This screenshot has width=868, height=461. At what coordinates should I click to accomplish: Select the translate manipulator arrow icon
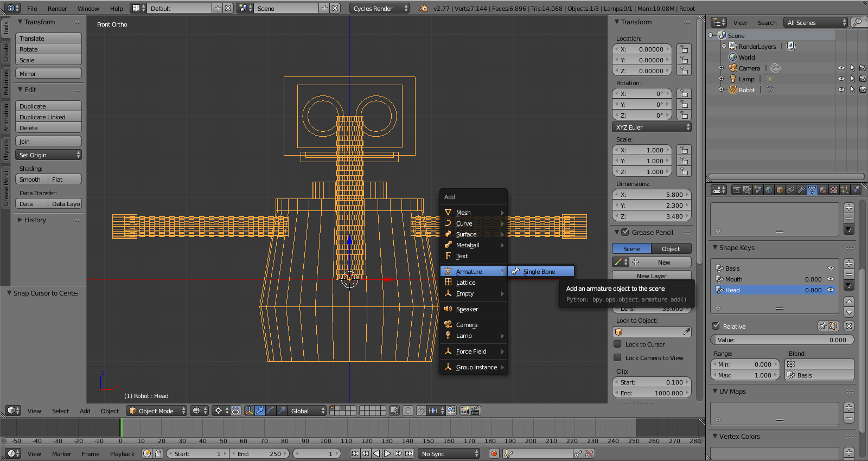260,411
